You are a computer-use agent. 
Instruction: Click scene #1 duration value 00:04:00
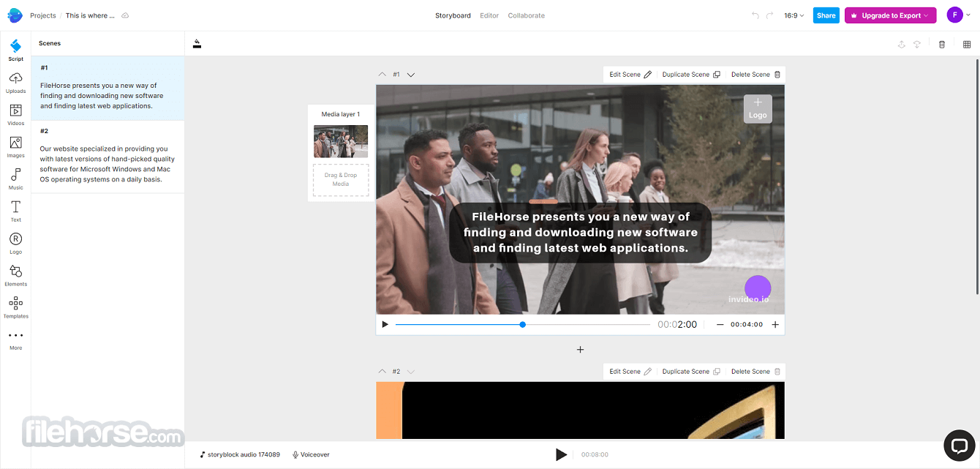coord(747,325)
